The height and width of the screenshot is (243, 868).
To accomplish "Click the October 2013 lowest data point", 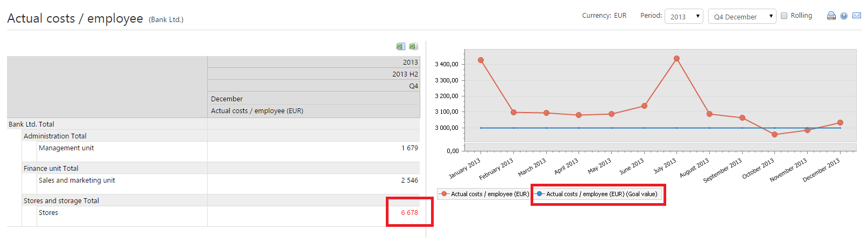I will click(x=774, y=135).
